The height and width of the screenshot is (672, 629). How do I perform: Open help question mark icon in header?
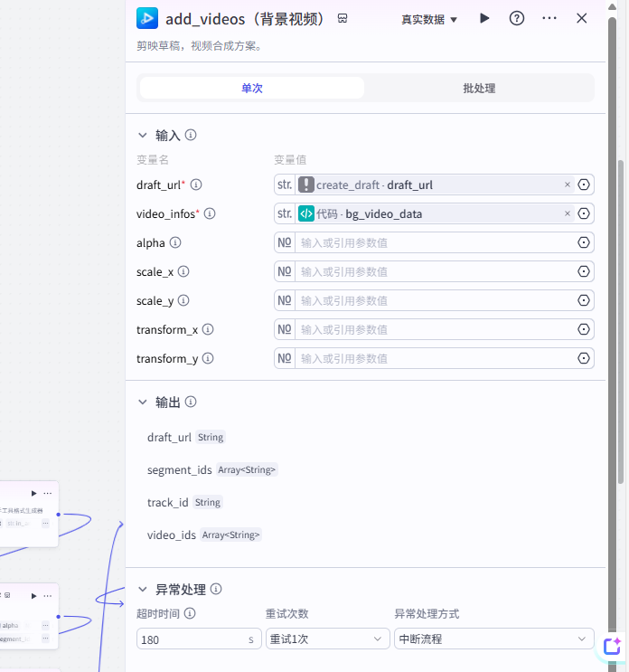click(x=517, y=18)
